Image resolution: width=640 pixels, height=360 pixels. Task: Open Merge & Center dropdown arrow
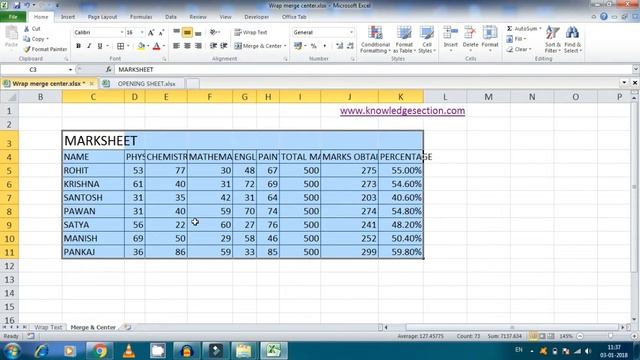[285, 46]
